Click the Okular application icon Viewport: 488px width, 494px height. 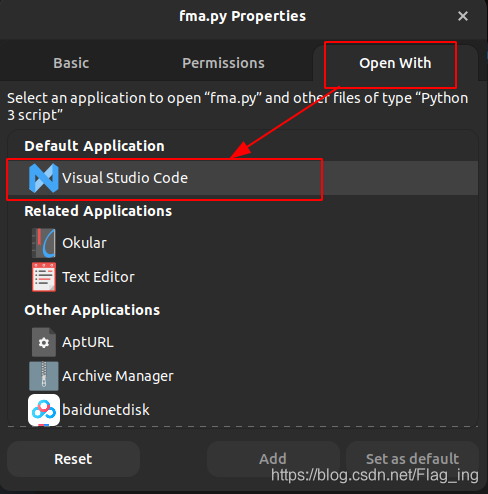pos(44,243)
